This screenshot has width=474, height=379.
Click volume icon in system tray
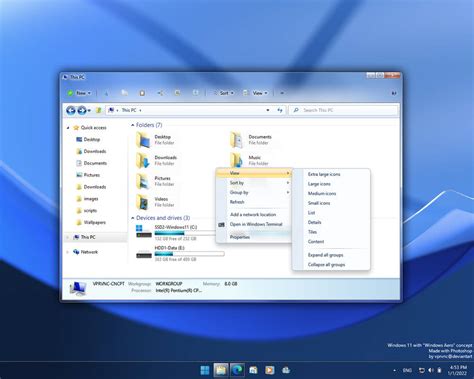[431, 370]
